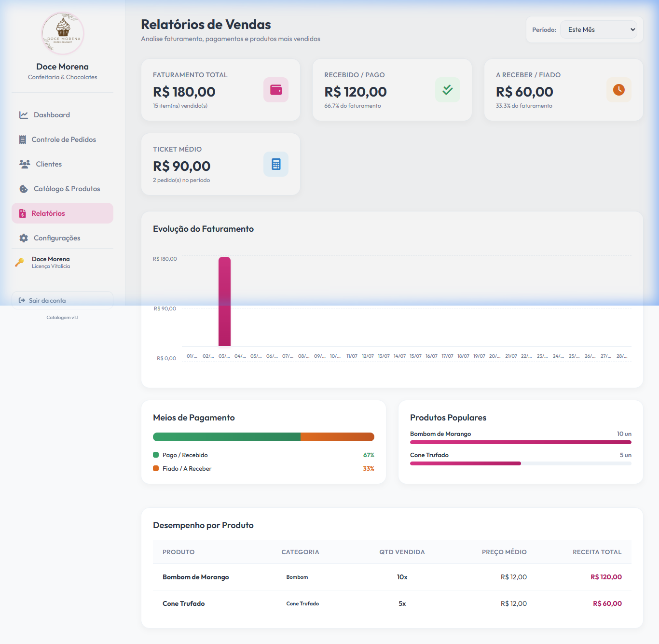659x644 pixels.
Task: Click the green Pago segment of payment bar
Action: pyautogui.click(x=227, y=437)
